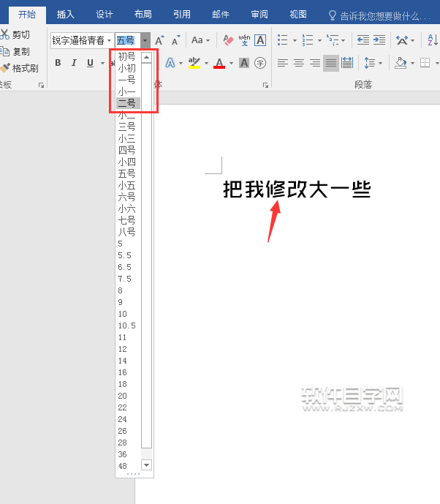Open the font name dropdown arrow
The height and width of the screenshot is (504, 440).
click(110, 40)
